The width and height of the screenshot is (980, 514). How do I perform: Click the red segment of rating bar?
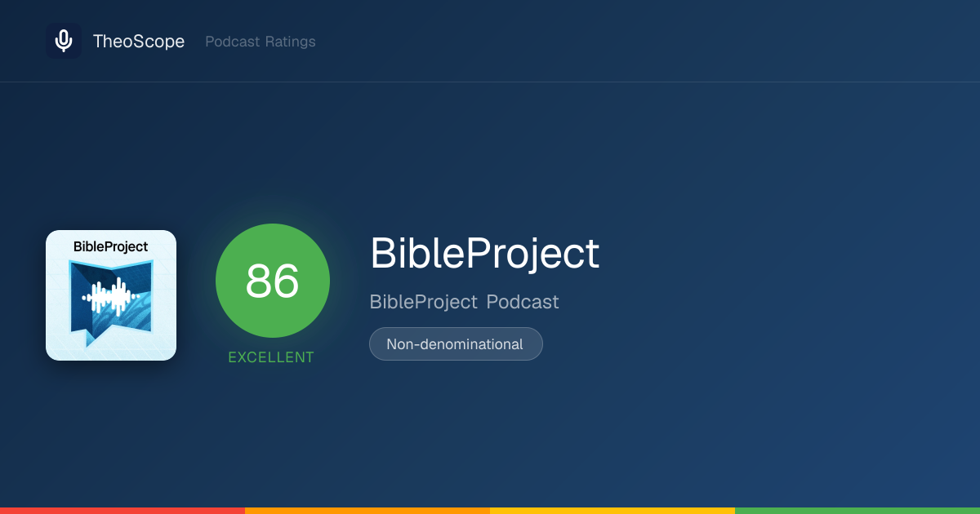point(122,511)
